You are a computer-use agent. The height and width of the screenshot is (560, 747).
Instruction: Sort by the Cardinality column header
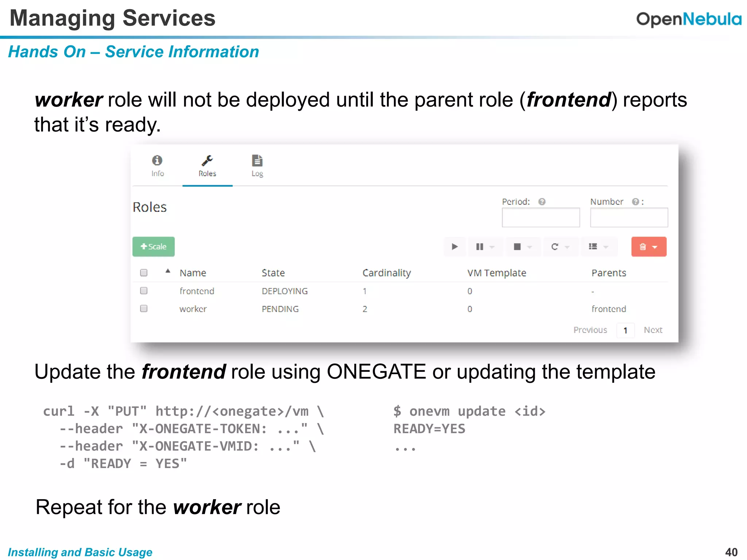click(387, 273)
